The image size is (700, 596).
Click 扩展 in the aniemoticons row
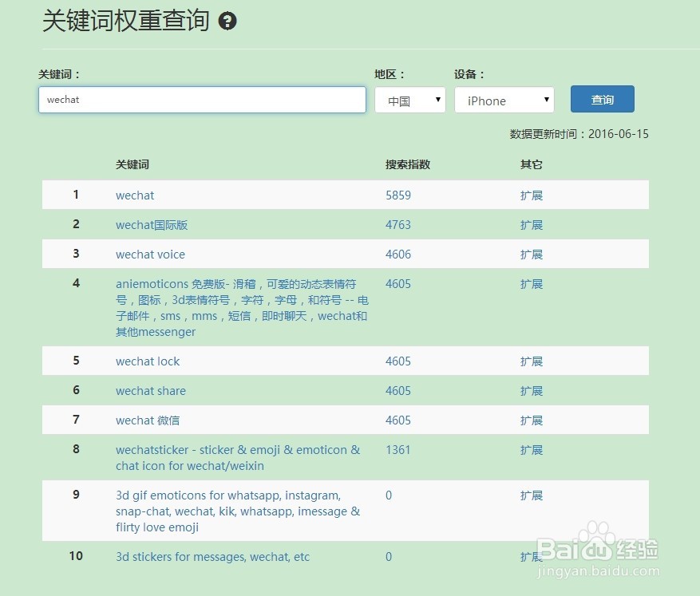coord(532,284)
